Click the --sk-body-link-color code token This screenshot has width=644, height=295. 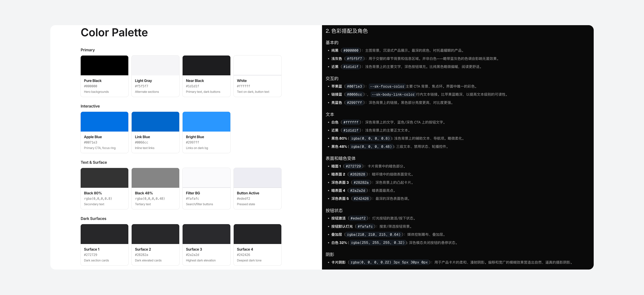tap(393, 94)
